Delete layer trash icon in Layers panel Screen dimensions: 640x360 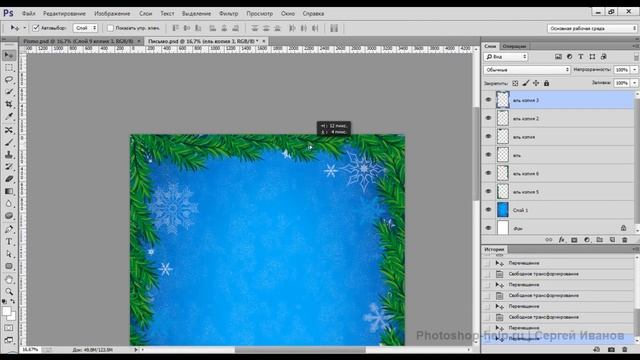pos(624,240)
